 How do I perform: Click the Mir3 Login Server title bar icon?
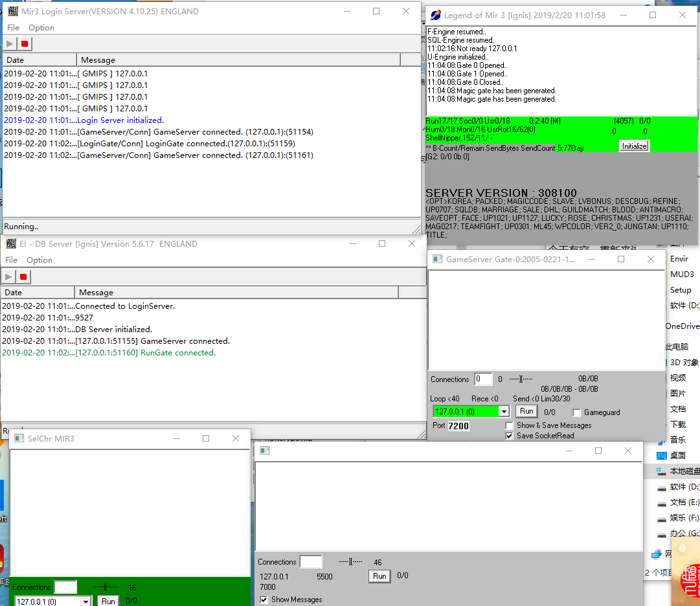tap(13, 11)
